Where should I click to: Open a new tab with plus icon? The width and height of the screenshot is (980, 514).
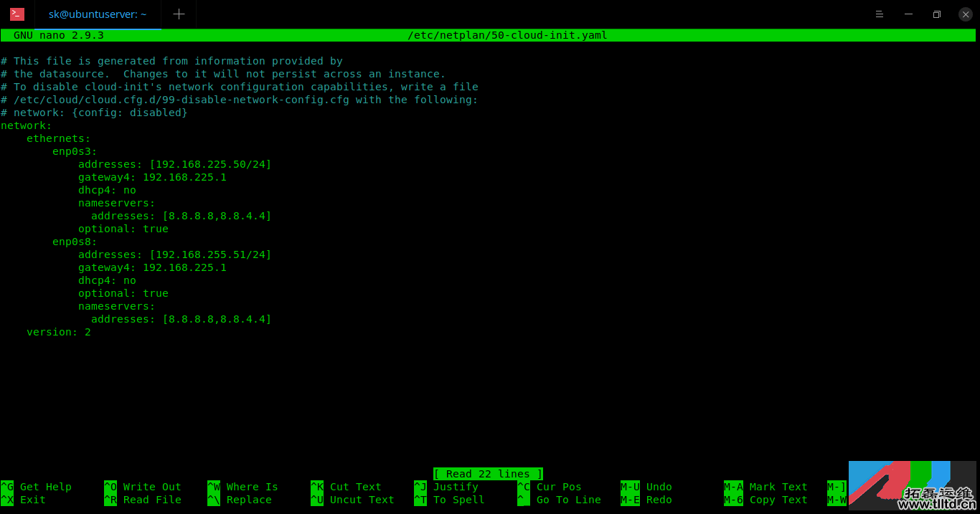point(179,14)
